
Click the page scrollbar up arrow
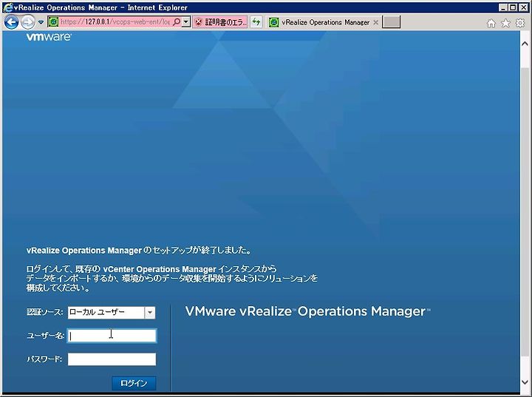click(525, 44)
